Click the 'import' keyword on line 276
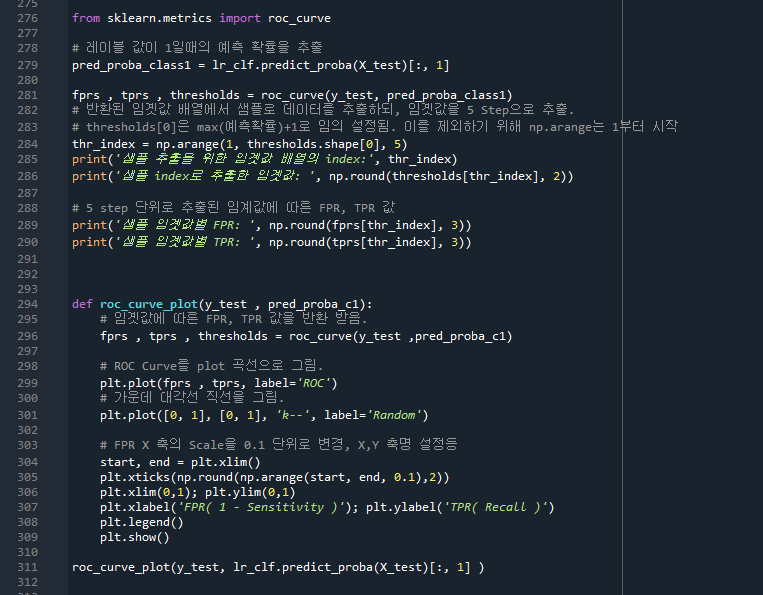The width and height of the screenshot is (763, 595). [x=240, y=18]
